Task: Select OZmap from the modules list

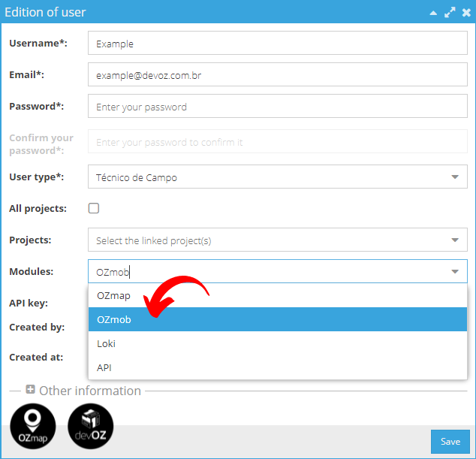Action: [x=278, y=295]
